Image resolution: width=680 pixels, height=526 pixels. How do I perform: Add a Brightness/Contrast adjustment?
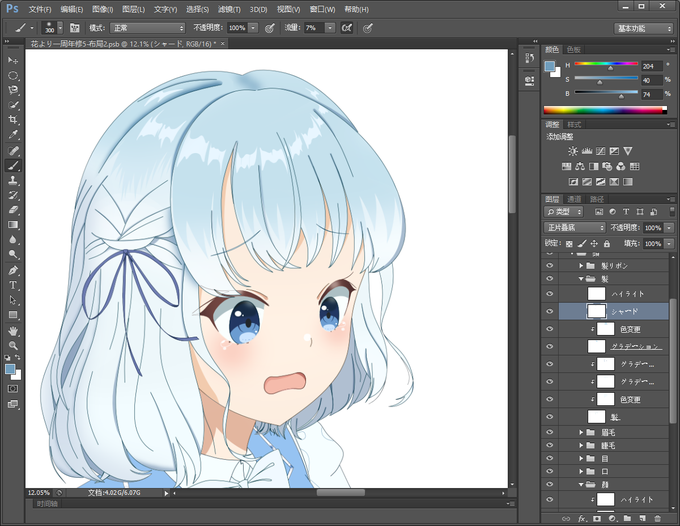[x=573, y=151]
